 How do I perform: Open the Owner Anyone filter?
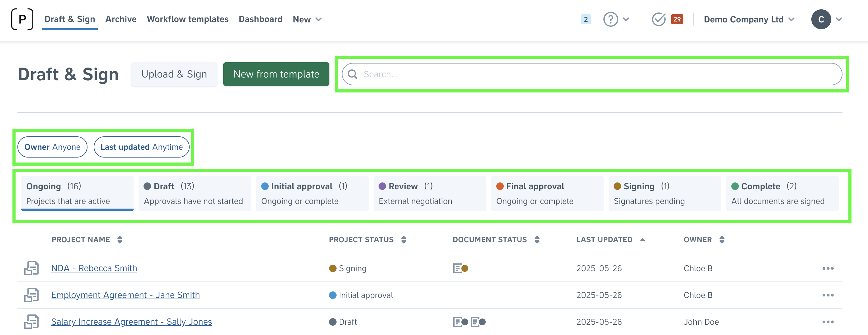pyautogui.click(x=52, y=147)
